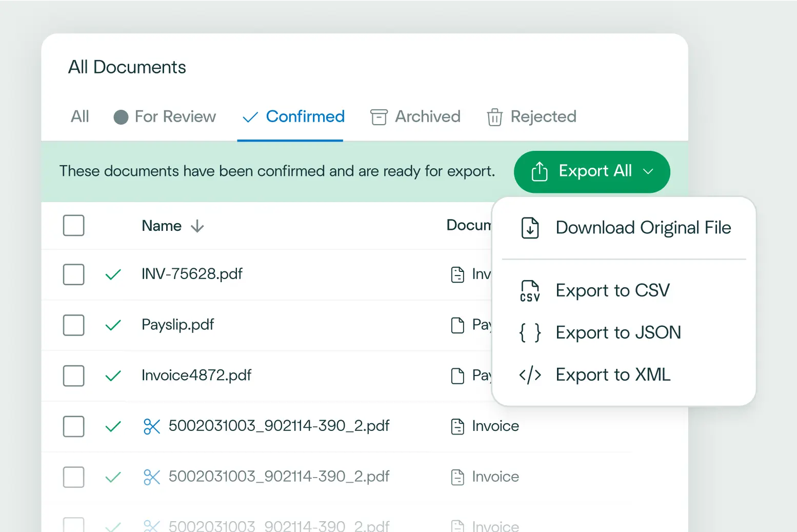Click the curly braces JSON icon
Image resolution: width=797 pixels, height=532 pixels.
tap(530, 332)
